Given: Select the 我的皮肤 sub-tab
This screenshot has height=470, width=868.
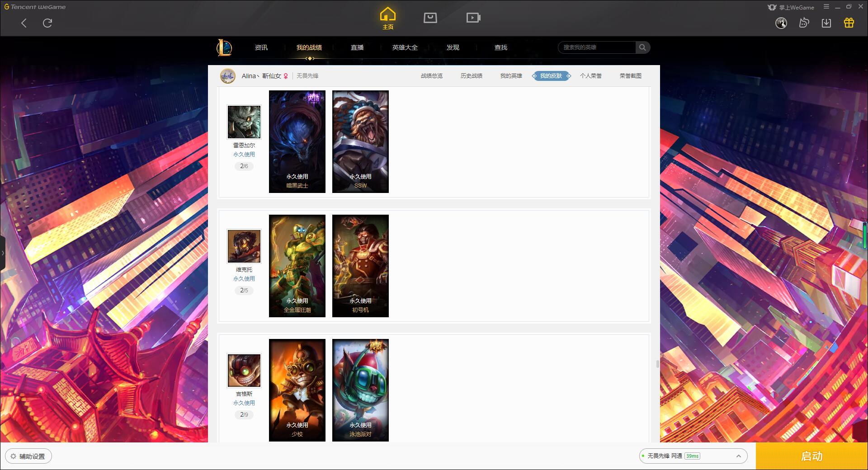Looking at the screenshot, I should [551, 76].
